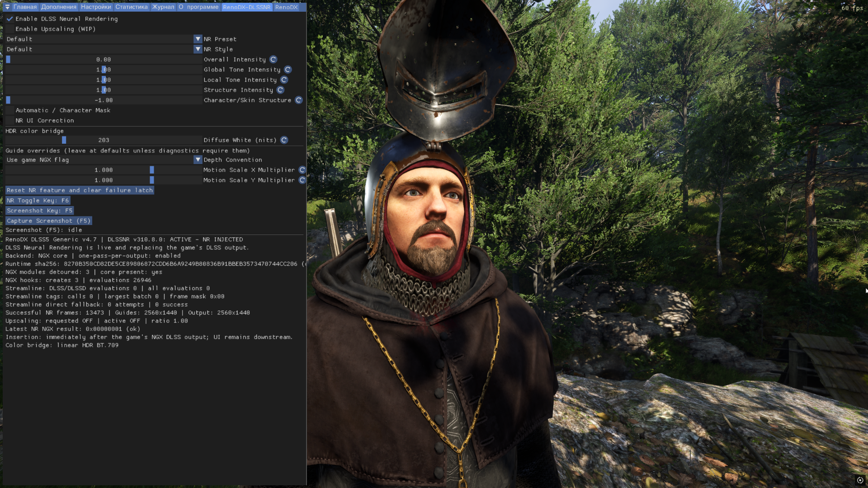Enable the Upscaling (WIP) checkbox
Screen dimensions: 868x488
[9, 29]
